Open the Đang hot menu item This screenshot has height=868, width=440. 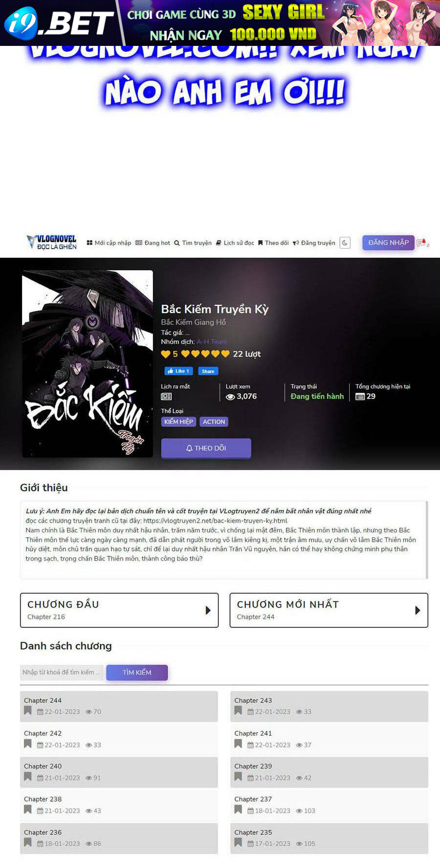[x=153, y=243]
